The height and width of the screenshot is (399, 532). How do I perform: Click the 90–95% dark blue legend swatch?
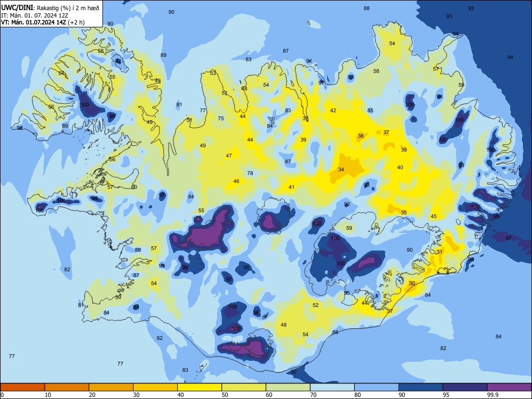pos(421,387)
